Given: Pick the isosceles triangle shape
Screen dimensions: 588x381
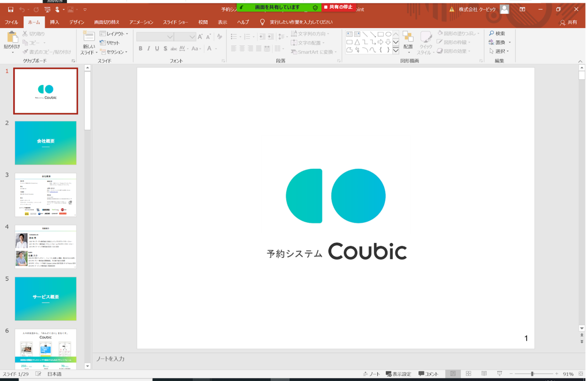Looking at the screenshot, I should point(357,42).
